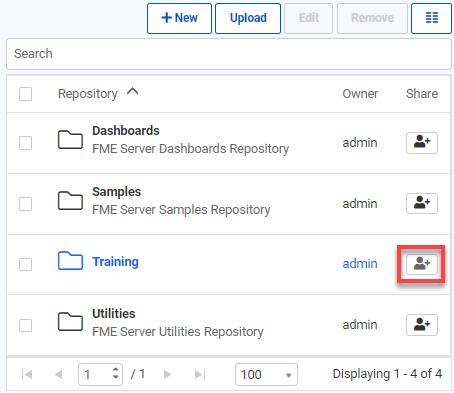Viewport: 454px width, 393px height.
Task: Share the Samples repository
Action: point(422,203)
